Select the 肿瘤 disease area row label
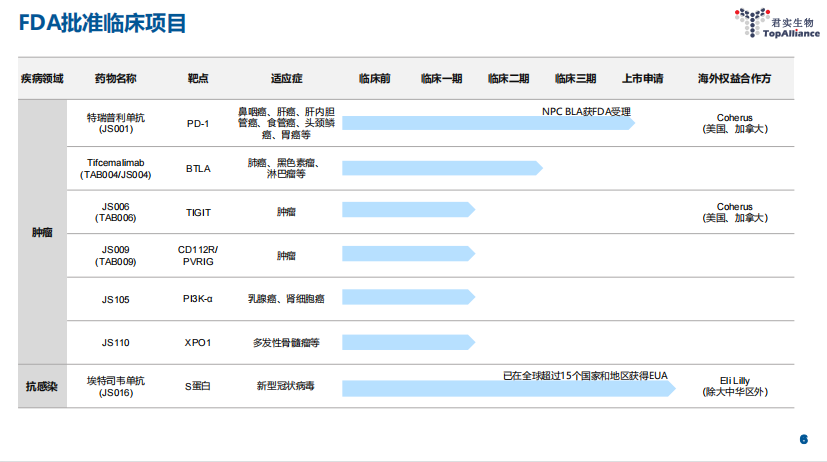 click(x=41, y=232)
